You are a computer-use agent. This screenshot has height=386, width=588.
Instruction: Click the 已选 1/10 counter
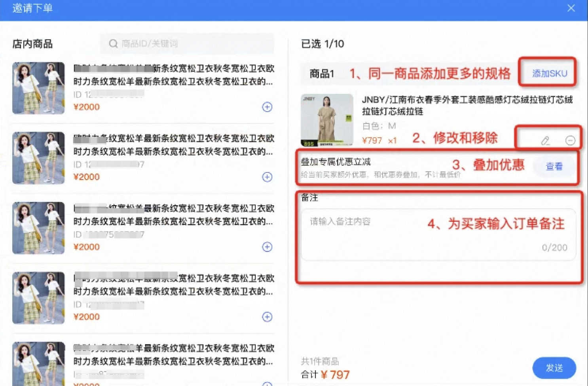(322, 44)
